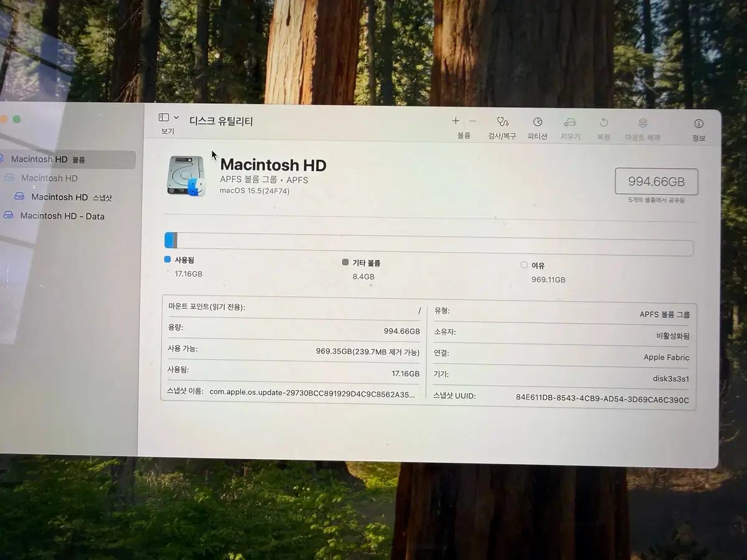Click the 정보 toolbar label
Viewport: 747px width, 560px height.
tap(698, 138)
